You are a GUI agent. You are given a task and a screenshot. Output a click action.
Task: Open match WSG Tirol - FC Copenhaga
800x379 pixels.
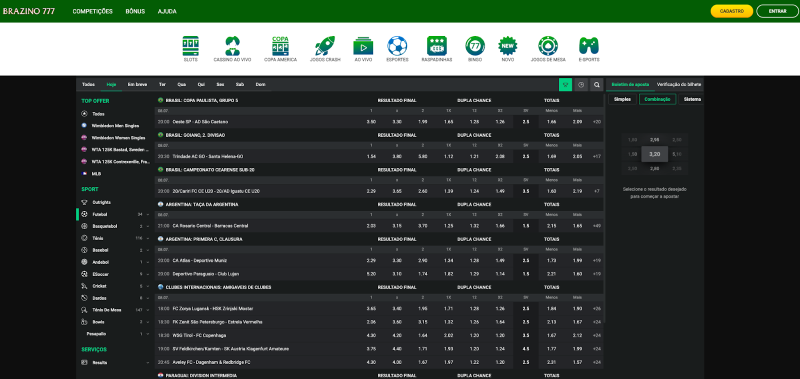[198, 335]
